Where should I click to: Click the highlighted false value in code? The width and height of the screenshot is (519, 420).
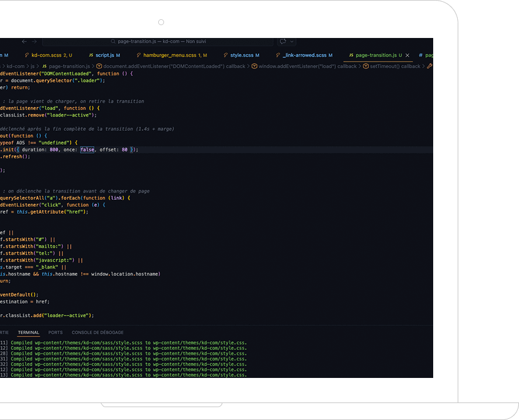coord(87,150)
